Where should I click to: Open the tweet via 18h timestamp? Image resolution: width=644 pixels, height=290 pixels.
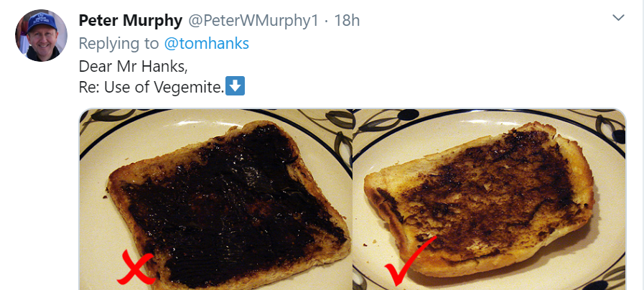[347, 21]
